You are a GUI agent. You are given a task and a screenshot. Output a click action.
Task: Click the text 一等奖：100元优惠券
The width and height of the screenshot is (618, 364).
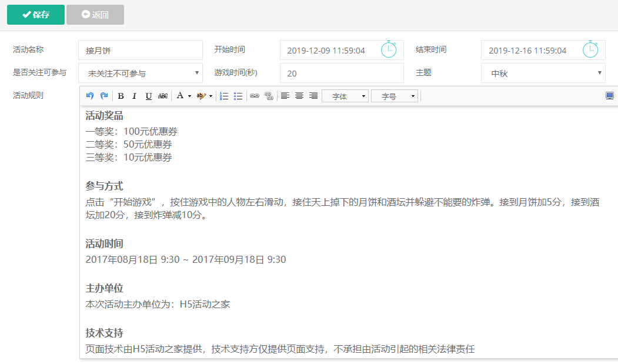click(x=132, y=131)
